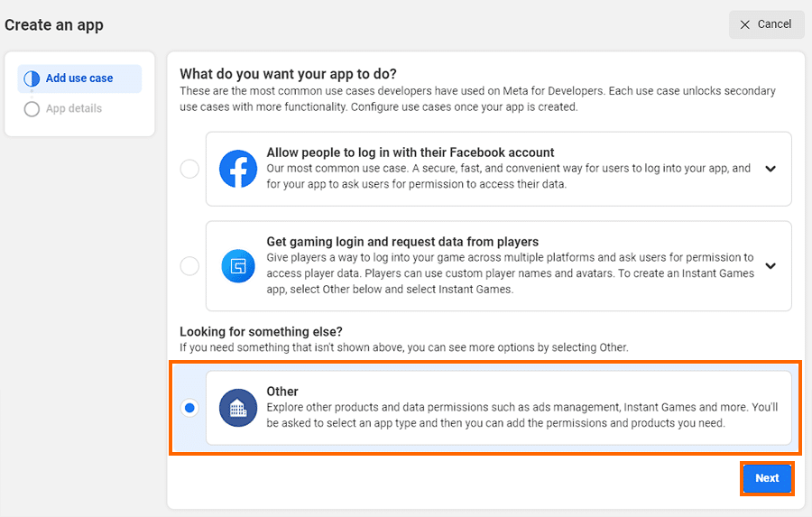Click the X icon on Cancel
The width and height of the screenshot is (812, 517).
[x=745, y=24]
